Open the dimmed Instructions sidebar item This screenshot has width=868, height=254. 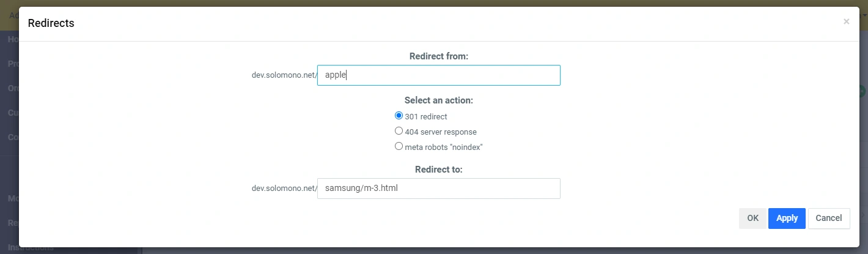[31, 249]
